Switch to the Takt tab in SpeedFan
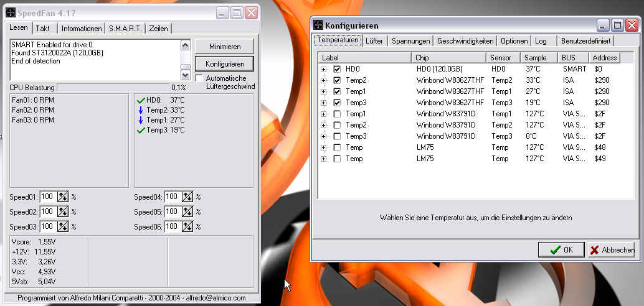The image size is (644, 306). coord(43,29)
